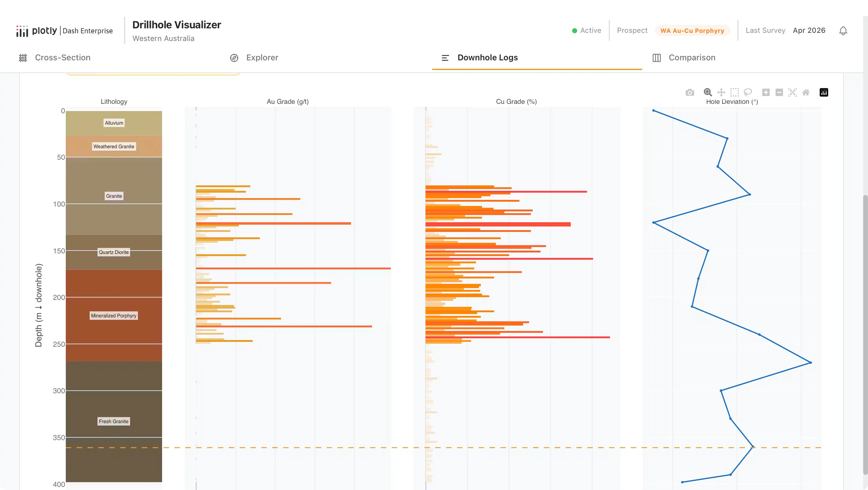Download plot as PNG camera icon
Screen dimensions: 868x490
(690, 92)
